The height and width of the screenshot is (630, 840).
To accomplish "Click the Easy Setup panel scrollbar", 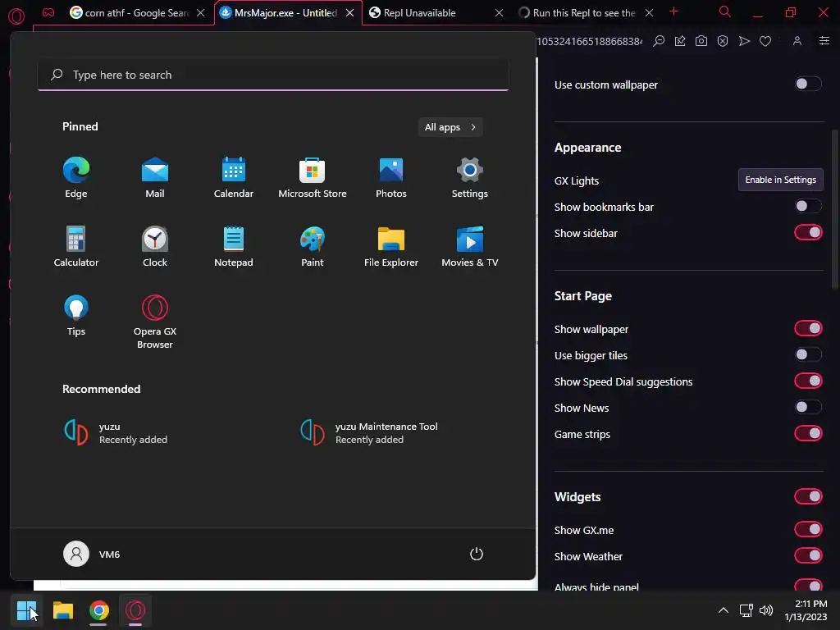I will pyautogui.click(x=835, y=209).
